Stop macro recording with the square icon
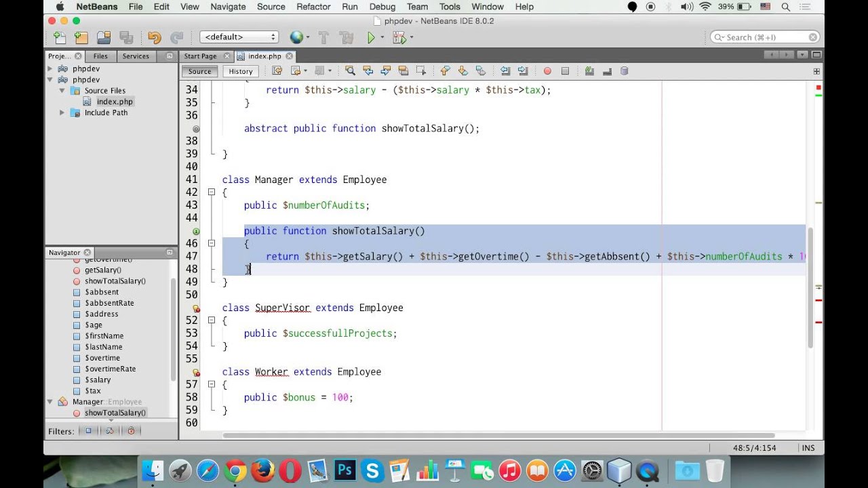The image size is (868, 488). [565, 70]
